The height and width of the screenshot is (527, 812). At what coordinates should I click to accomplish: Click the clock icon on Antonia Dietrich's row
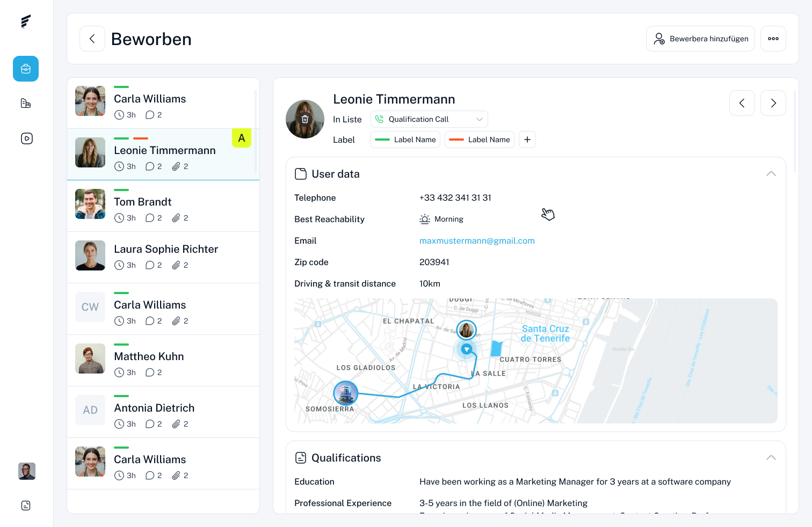[119, 424]
